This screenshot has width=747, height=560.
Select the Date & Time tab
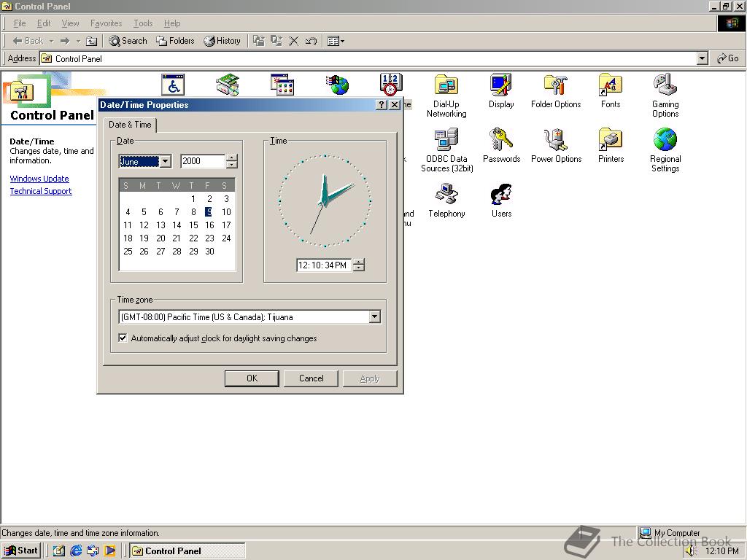pyautogui.click(x=130, y=125)
